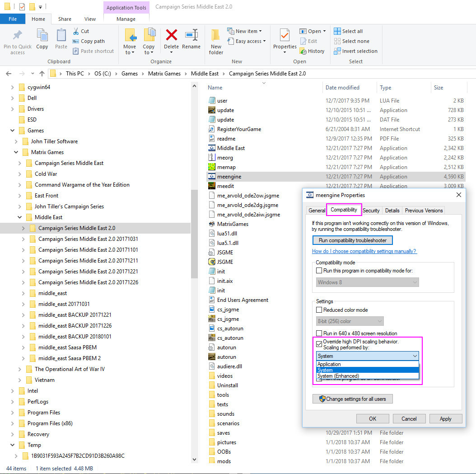476x474 pixels.
Task: Click the navigation pane vertical scrollbar
Action: 195,234
